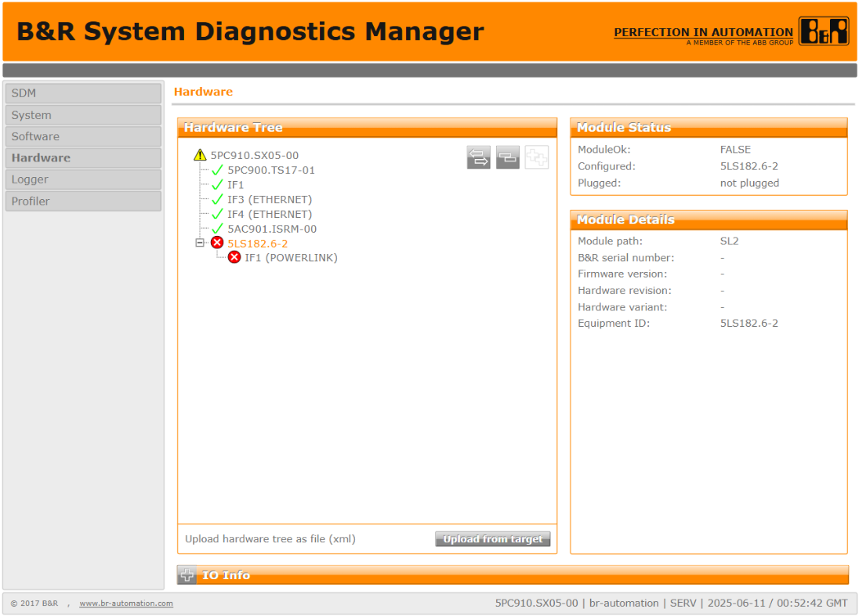Select the orange 5LS182.6-2 label in the tree

(258, 243)
